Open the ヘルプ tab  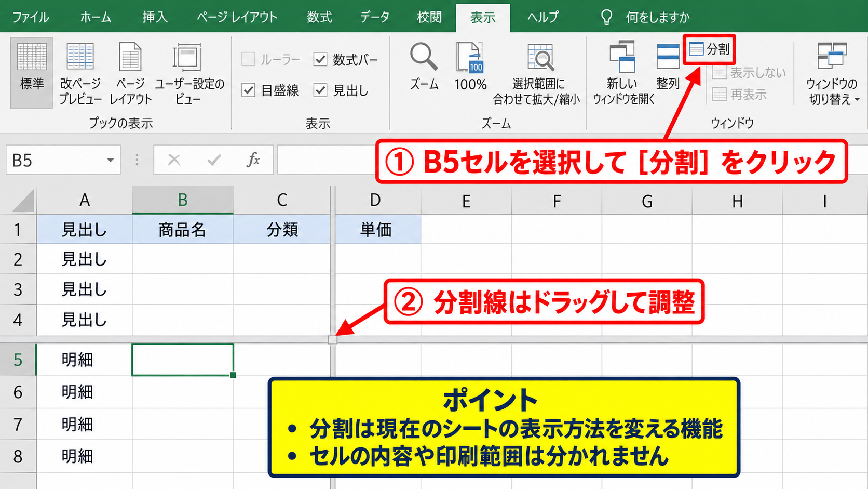542,17
